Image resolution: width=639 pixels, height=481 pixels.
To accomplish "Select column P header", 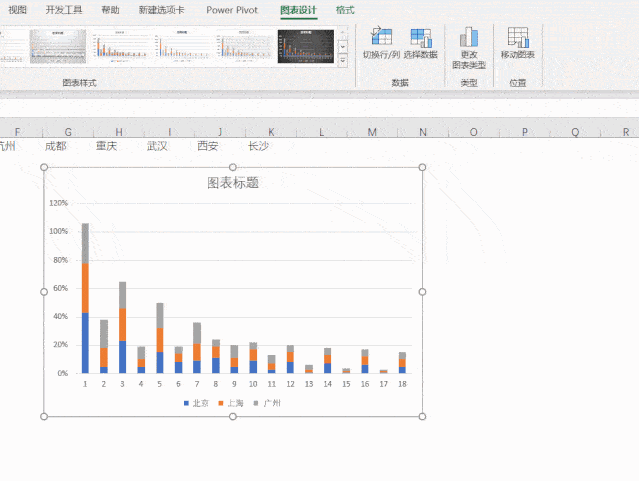I will point(524,132).
